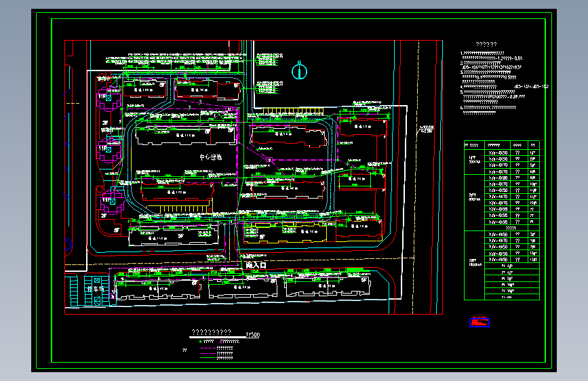Click the 停车场 parking label
This screenshot has height=381, width=588.
(95, 289)
